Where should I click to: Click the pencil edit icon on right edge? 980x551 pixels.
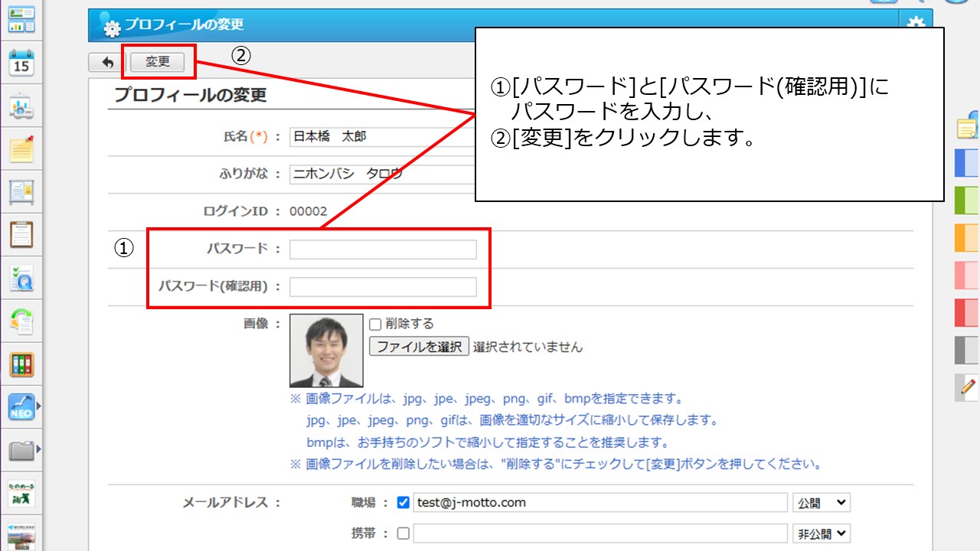click(968, 388)
